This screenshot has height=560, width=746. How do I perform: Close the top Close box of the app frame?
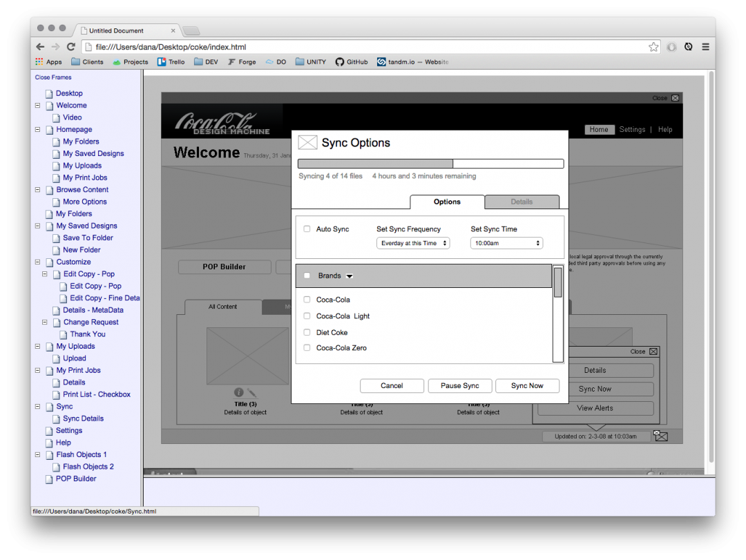[675, 98]
